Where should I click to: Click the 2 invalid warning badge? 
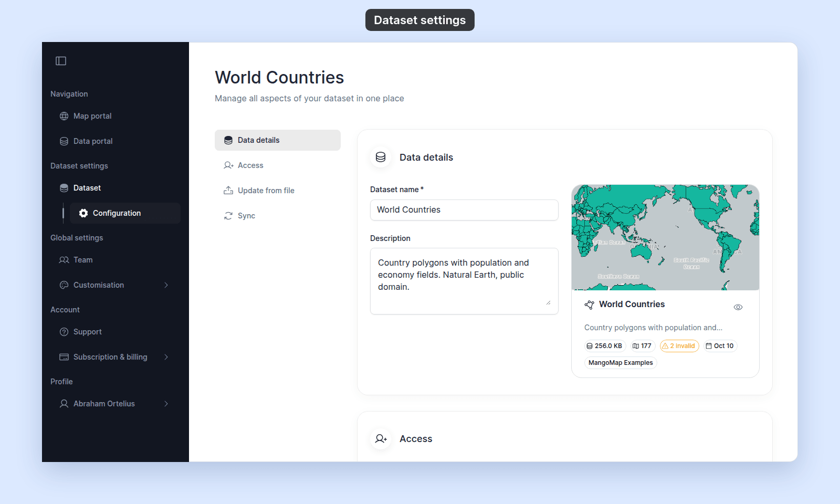[679, 346]
